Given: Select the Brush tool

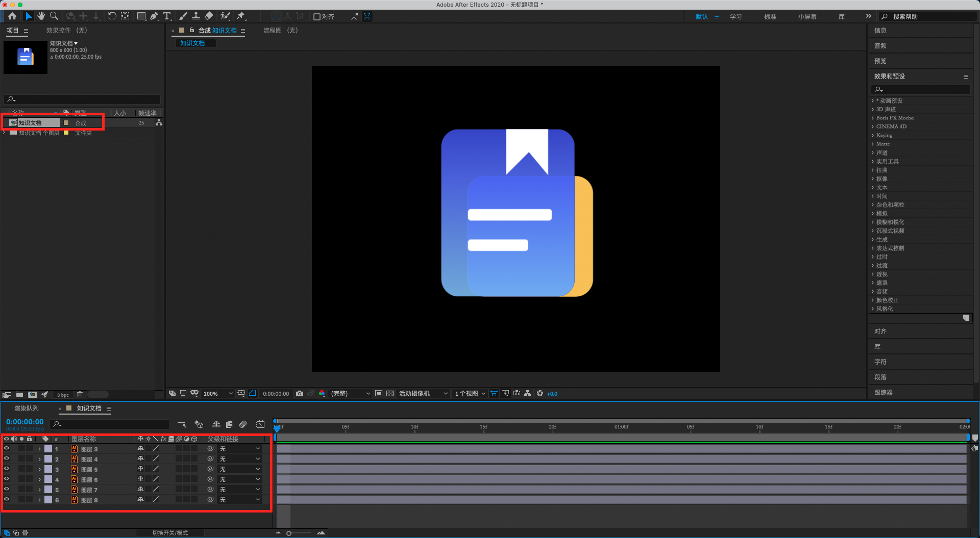Looking at the screenshot, I should pyautogui.click(x=183, y=16).
